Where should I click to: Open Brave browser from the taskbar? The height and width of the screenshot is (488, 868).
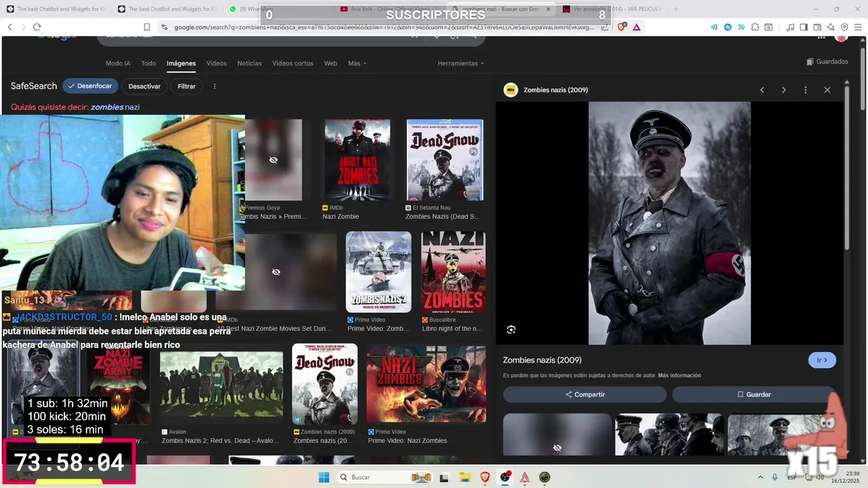click(x=485, y=477)
